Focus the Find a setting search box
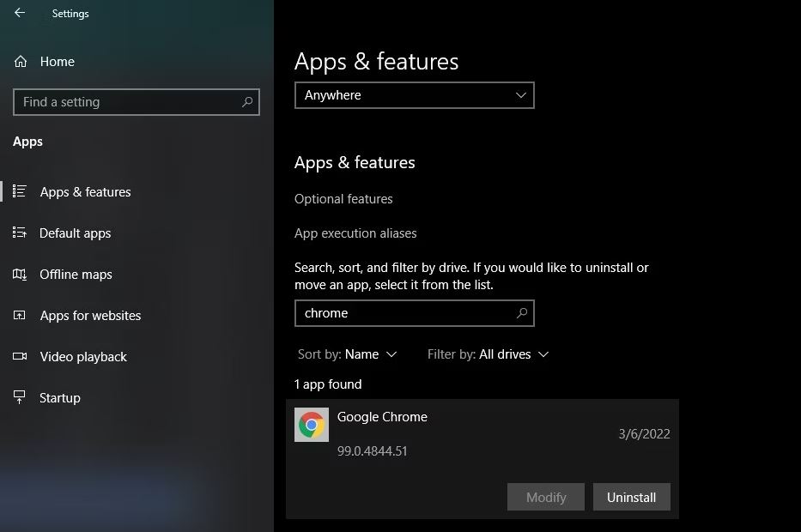The image size is (801, 532). tap(137, 102)
